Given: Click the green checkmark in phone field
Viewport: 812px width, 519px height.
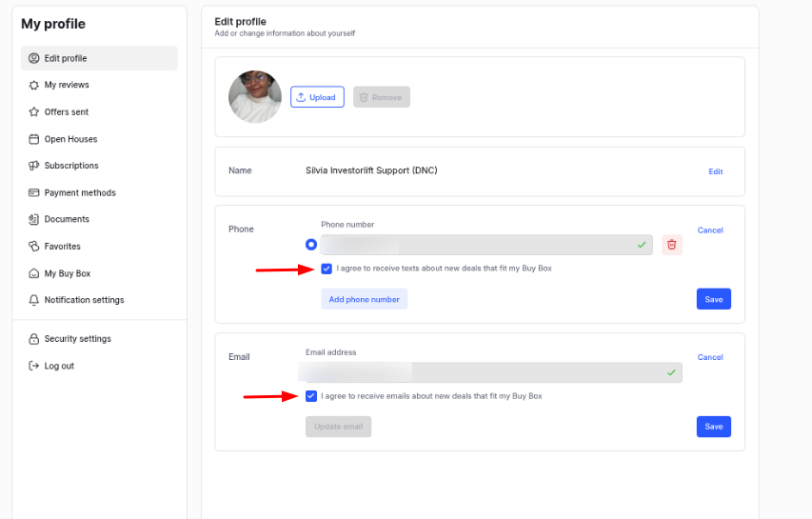Looking at the screenshot, I should click(x=642, y=245).
